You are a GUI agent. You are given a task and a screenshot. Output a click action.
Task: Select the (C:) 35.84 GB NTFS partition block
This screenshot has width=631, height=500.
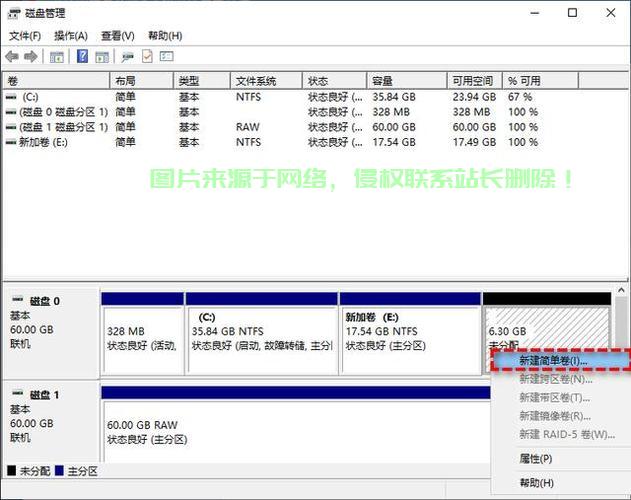262,334
